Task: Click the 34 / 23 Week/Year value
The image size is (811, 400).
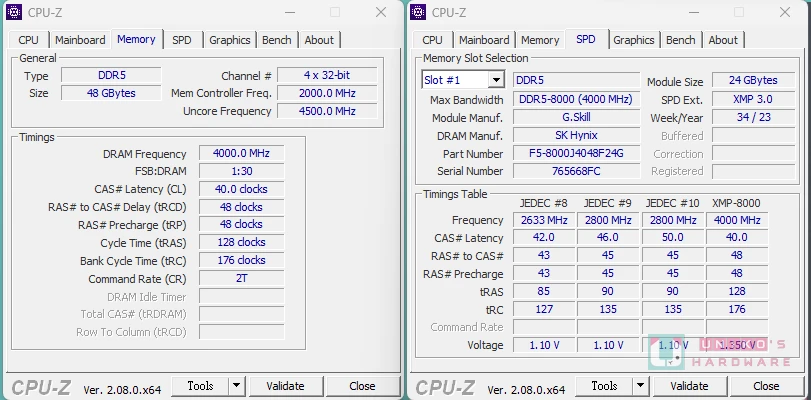Action: click(x=754, y=117)
